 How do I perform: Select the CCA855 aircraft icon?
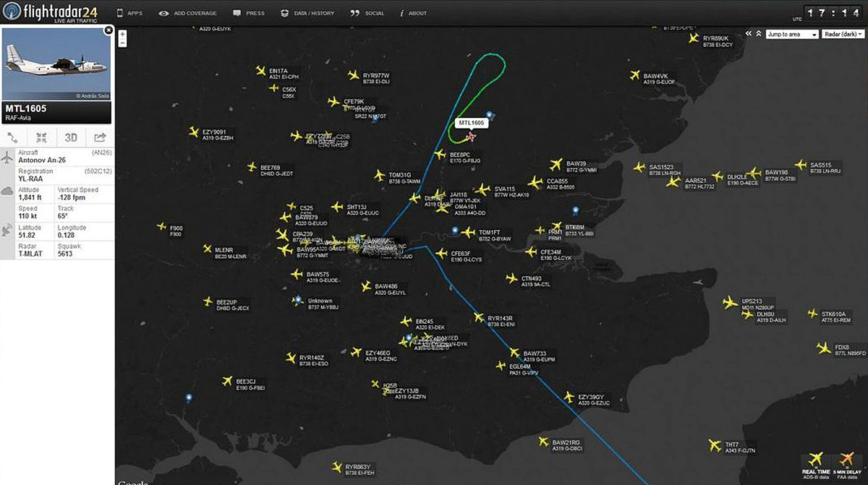tap(535, 182)
